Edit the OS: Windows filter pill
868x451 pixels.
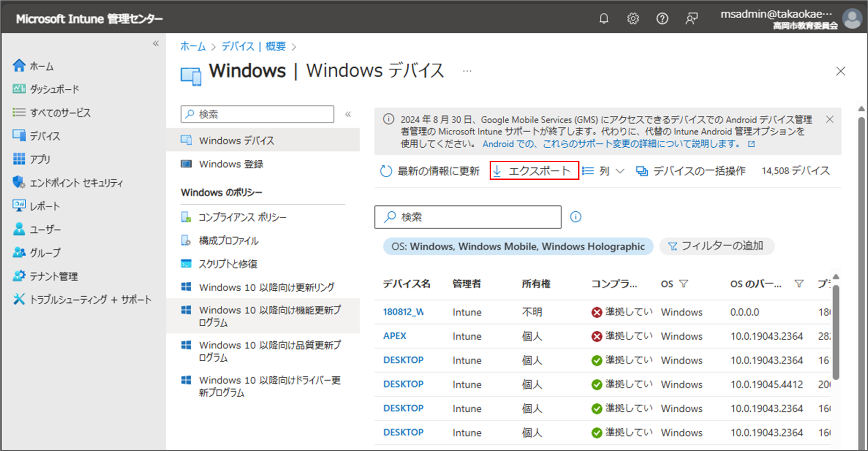(518, 246)
